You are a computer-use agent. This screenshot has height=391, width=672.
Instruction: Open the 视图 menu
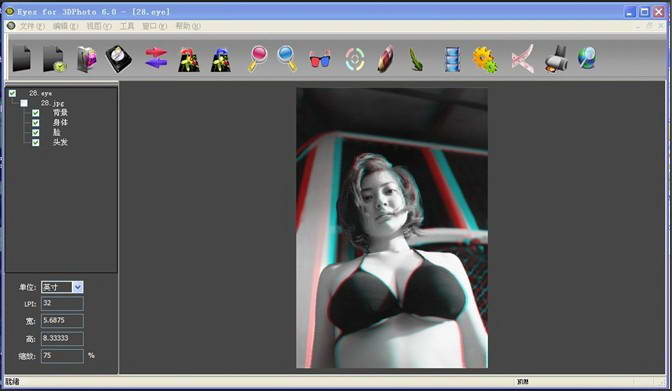click(x=99, y=26)
